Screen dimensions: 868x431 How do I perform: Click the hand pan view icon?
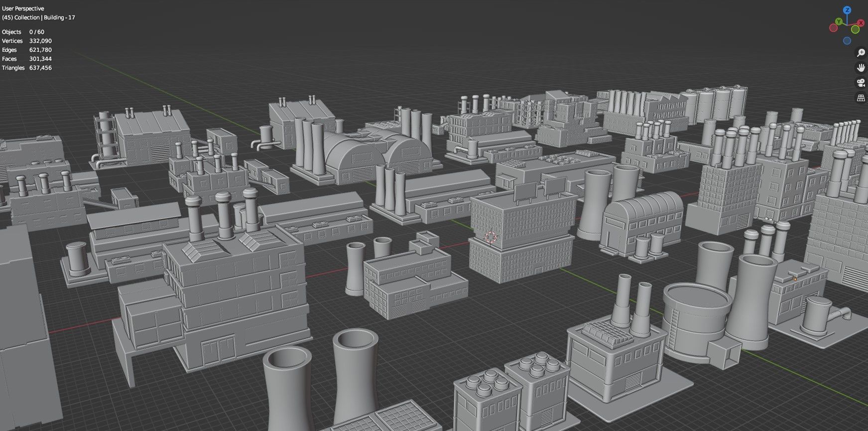click(x=861, y=68)
